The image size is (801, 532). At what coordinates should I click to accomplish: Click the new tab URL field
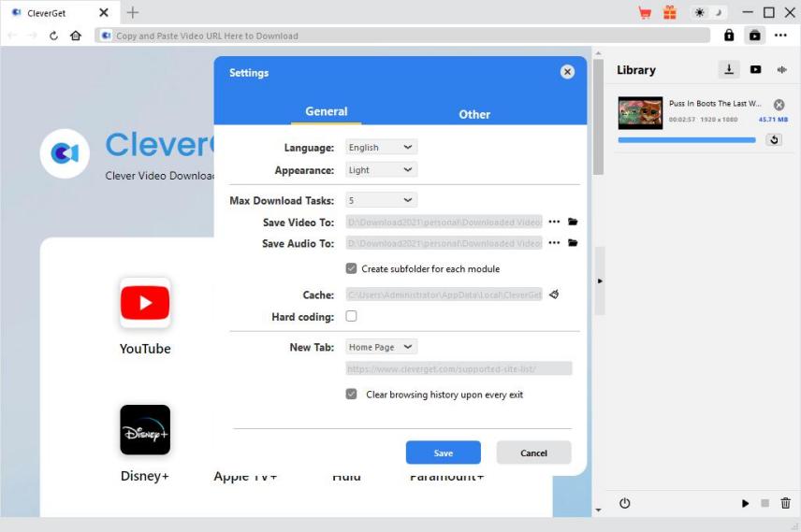(x=459, y=368)
